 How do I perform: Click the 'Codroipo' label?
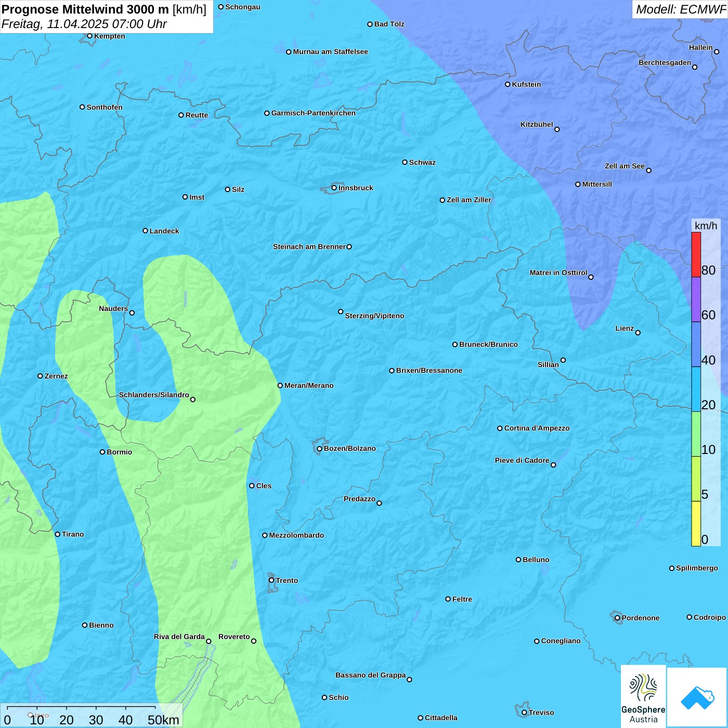click(710, 617)
